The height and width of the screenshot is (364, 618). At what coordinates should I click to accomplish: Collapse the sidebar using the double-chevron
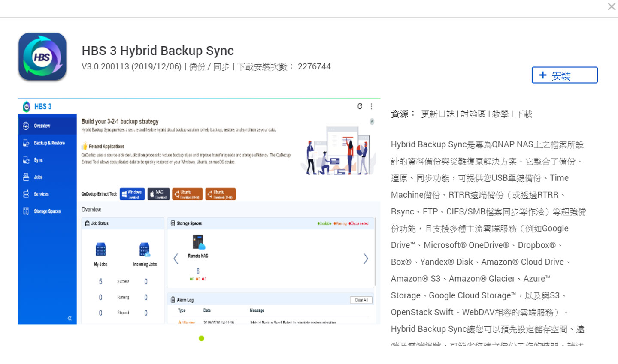pos(69,318)
